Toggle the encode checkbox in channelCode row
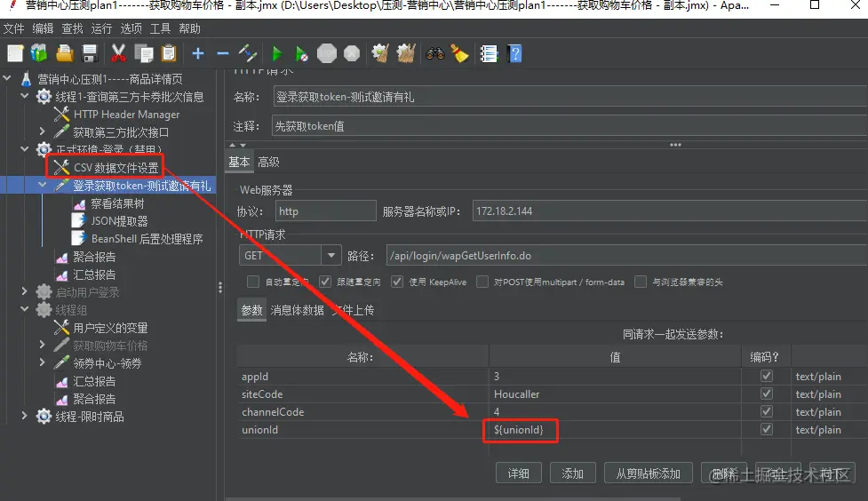The image size is (868, 501). pyautogui.click(x=766, y=411)
